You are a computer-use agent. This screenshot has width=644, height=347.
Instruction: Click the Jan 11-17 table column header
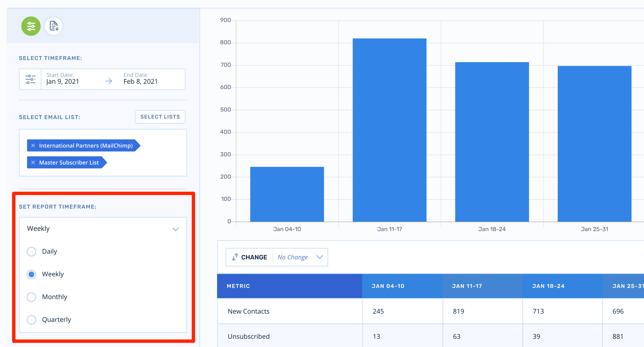coord(467,286)
